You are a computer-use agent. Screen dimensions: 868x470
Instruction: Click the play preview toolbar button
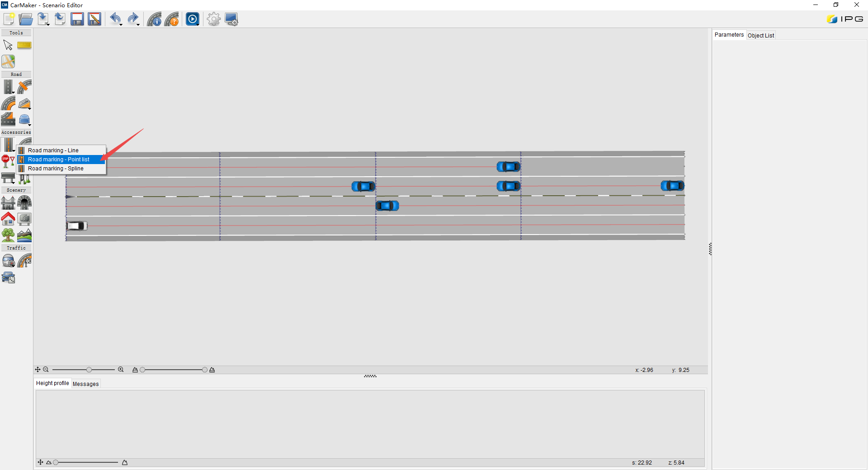tap(192, 19)
